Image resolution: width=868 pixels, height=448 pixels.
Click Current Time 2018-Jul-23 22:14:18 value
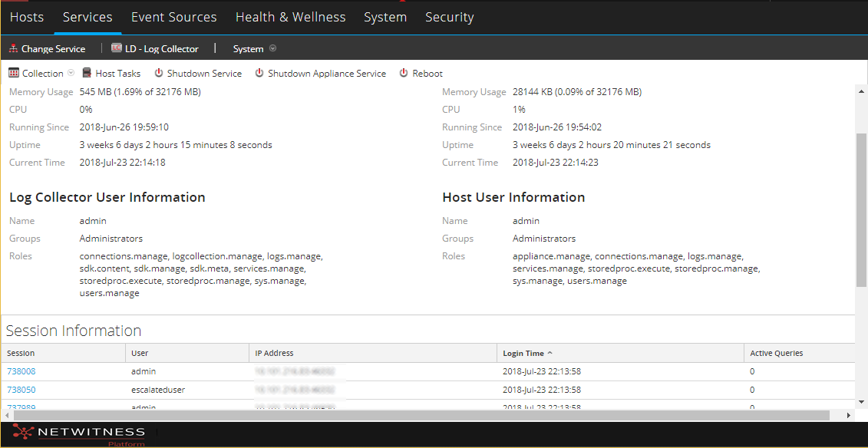coord(122,163)
